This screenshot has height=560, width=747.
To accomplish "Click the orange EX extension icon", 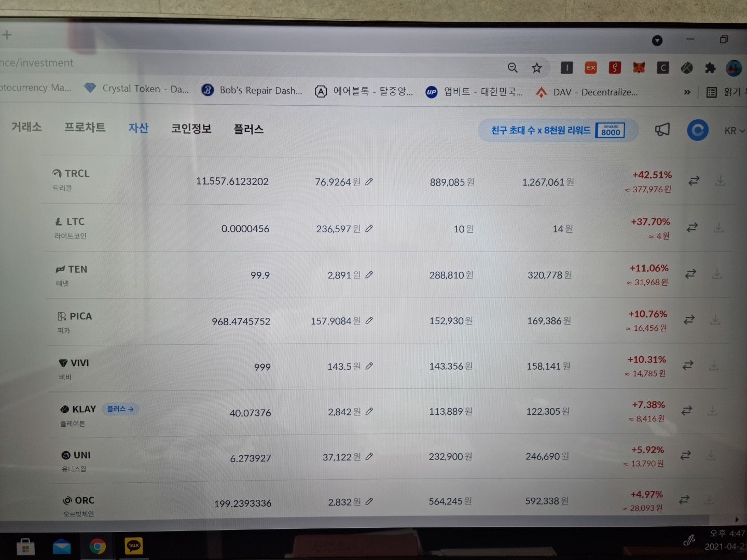I will click(591, 67).
